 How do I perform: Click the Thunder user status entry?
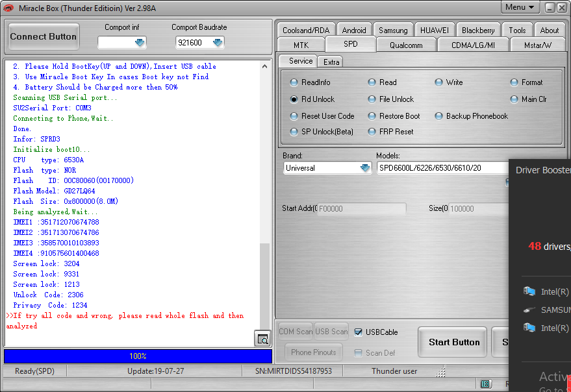(x=394, y=371)
